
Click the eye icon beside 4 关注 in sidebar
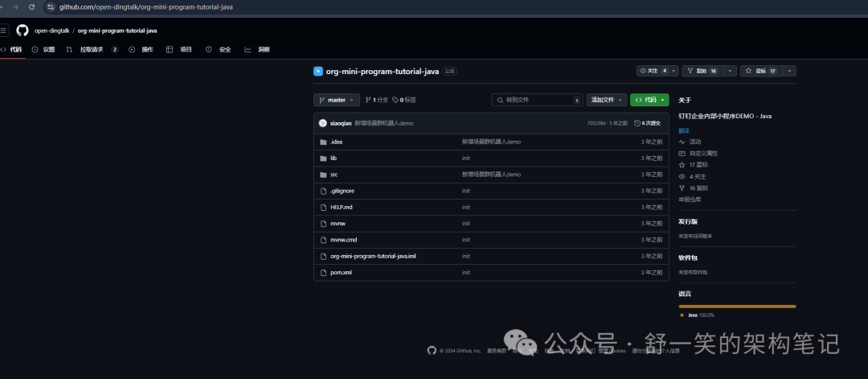tap(682, 176)
